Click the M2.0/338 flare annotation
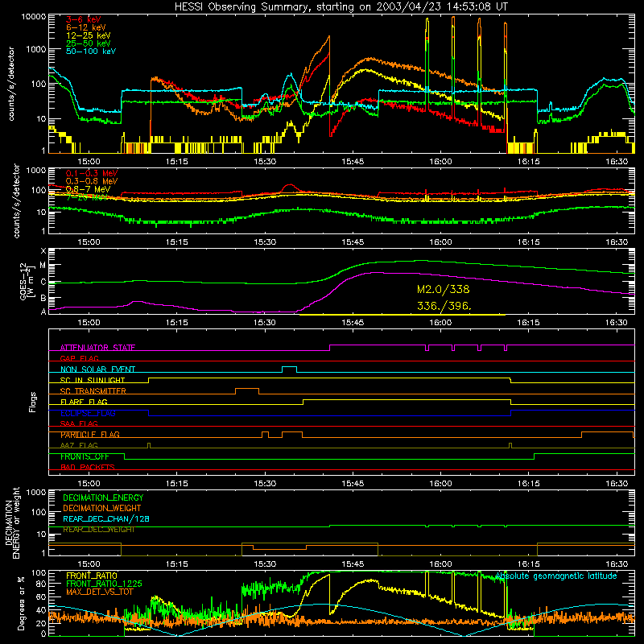The height and width of the screenshot is (644, 644). [444, 289]
